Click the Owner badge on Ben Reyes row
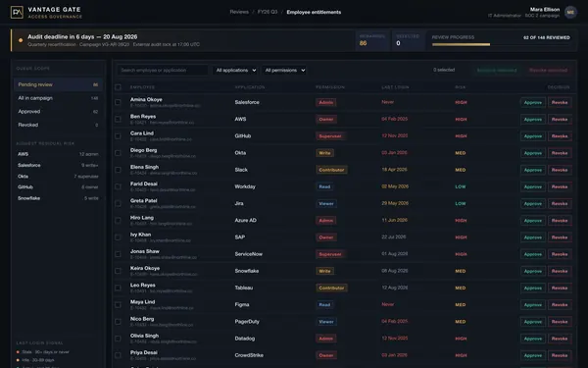 [326, 120]
